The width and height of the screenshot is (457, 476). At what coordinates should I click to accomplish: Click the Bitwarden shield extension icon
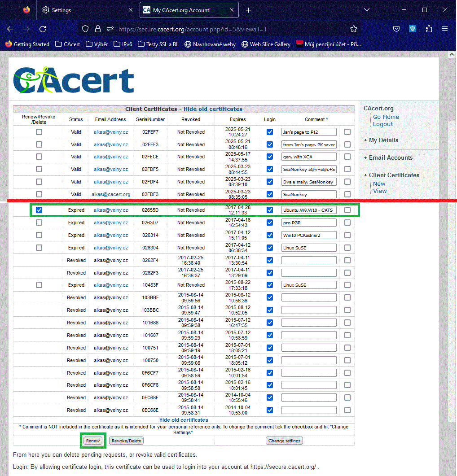pos(413,29)
